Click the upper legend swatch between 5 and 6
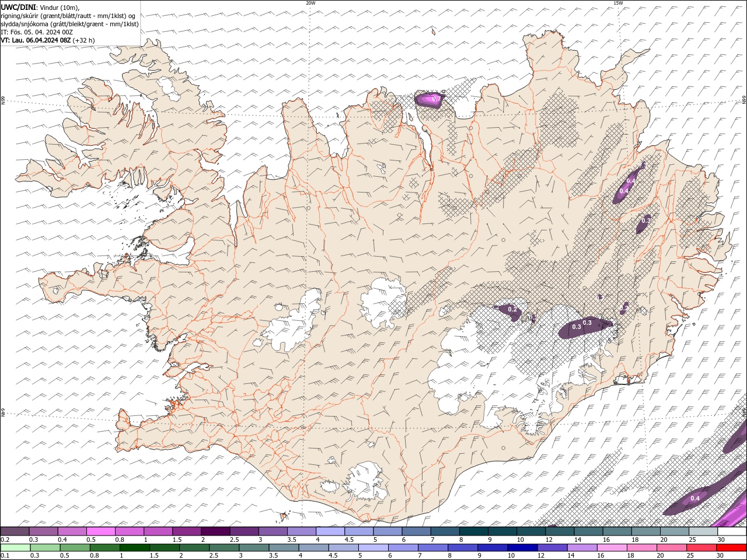Image resolution: width=747 pixels, height=560 pixels. point(388,531)
